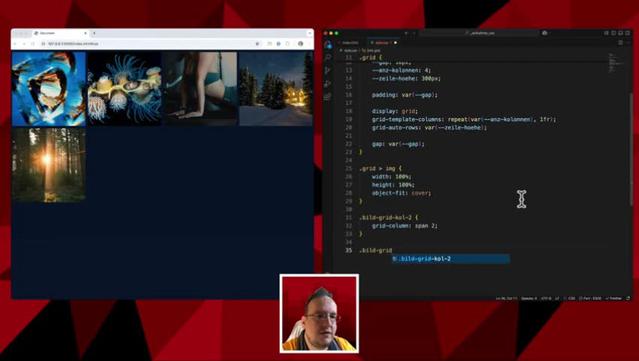Viewport: 639px width, 361px height.
Task: Click the Prettier status bar entry
Action: [x=614, y=298]
